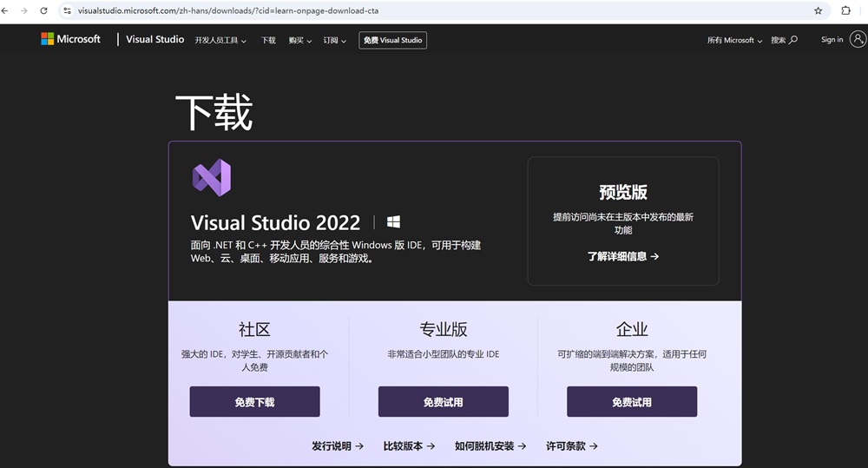Click 免费试用 button under 企业
Image resolution: width=868 pixels, height=468 pixels.
pyautogui.click(x=632, y=401)
